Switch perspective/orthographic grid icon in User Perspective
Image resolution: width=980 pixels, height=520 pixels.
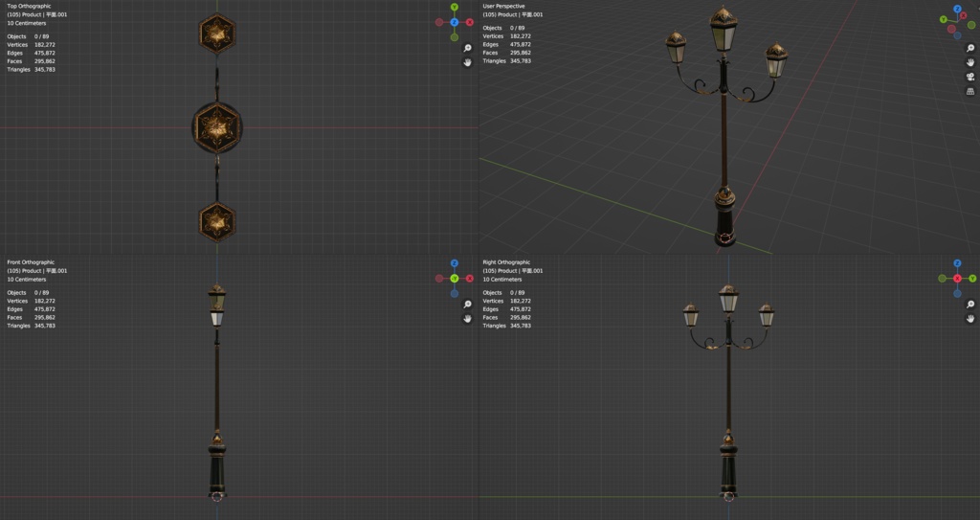point(970,91)
